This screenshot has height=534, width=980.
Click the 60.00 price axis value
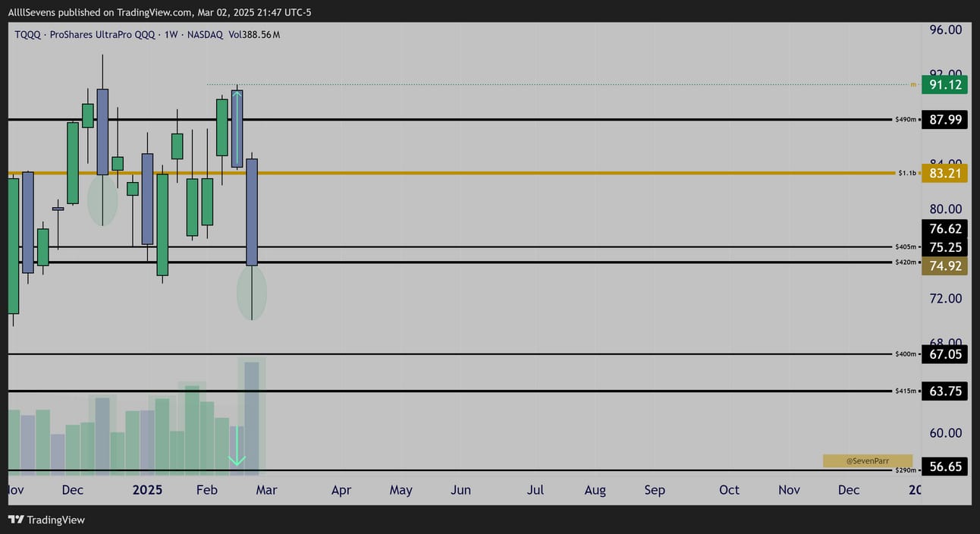[x=945, y=432]
